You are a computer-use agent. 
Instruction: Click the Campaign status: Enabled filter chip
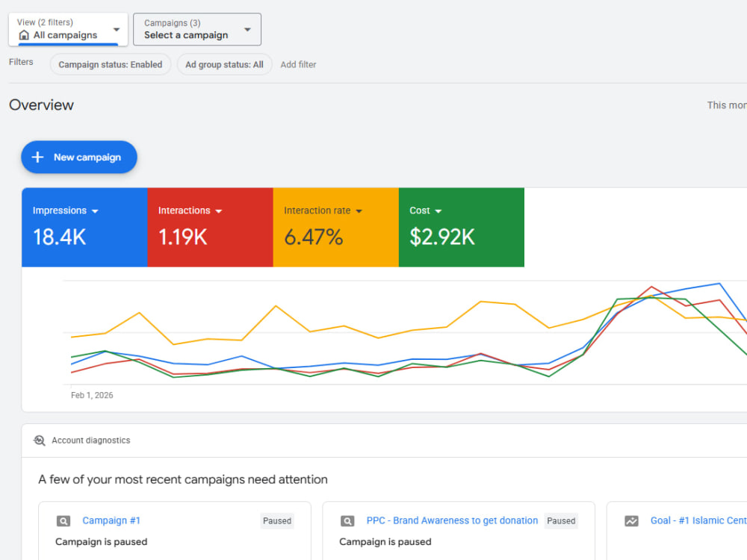(x=110, y=64)
